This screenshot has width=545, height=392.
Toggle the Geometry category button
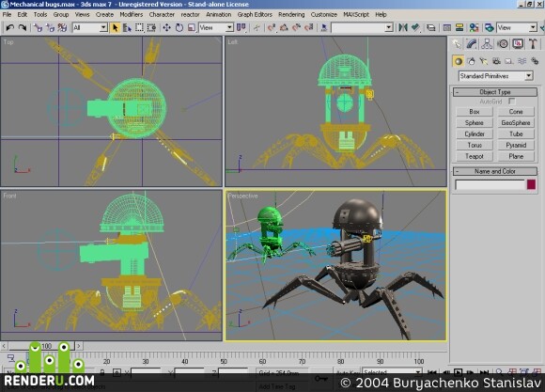coord(459,61)
